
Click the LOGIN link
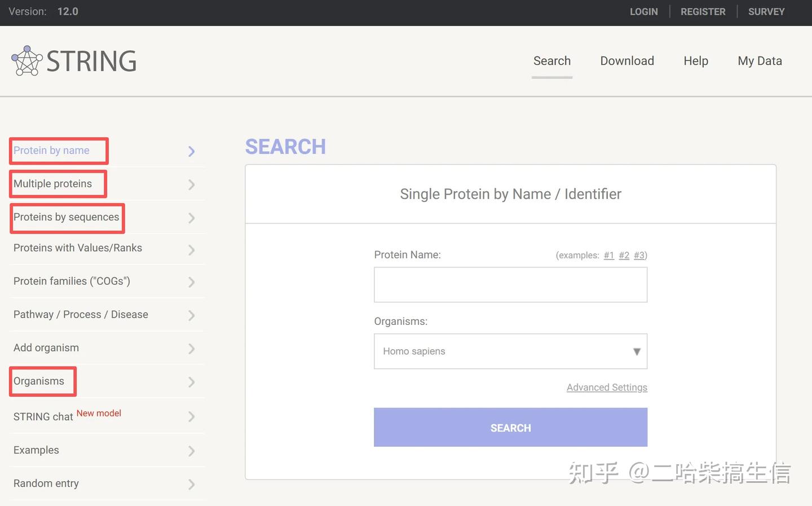(x=644, y=12)
